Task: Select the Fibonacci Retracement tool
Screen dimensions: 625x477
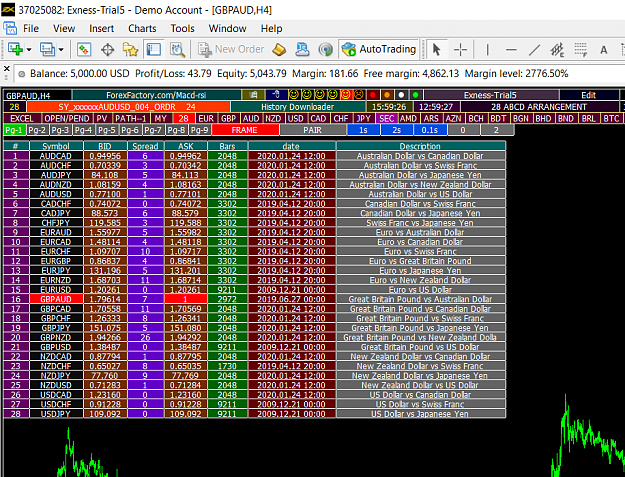Action: [x=581, y=49]
